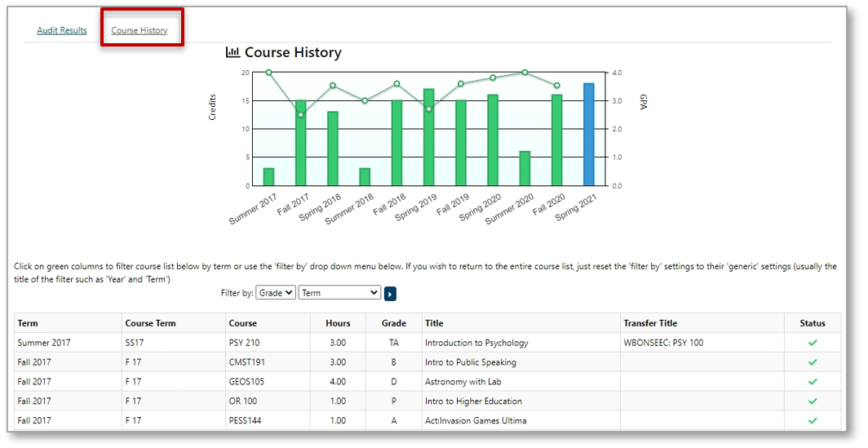Expand the Term filter dropdown
This screenshot has width=868, height=448.
pyautogui.click(x=339, y=293)
